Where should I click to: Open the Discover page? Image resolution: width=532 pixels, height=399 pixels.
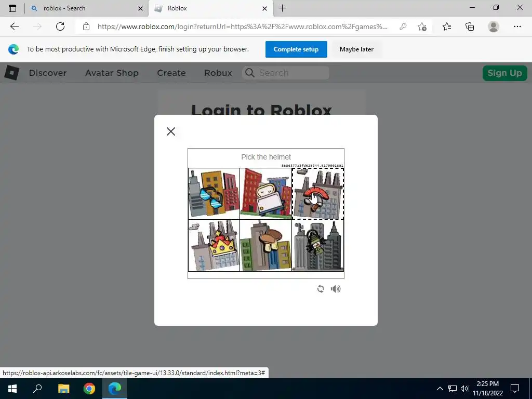[47, 73]
